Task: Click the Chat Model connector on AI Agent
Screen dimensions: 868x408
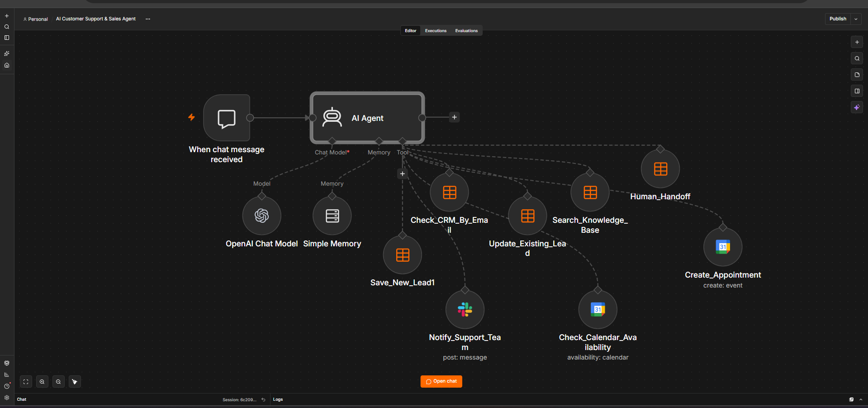Action: point(332,141)
